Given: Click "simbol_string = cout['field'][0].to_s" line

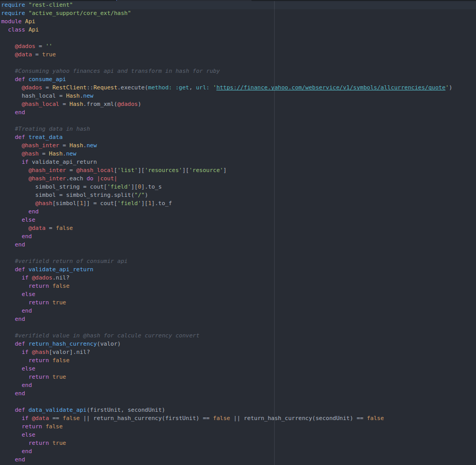Looking at the screenshot, I should 99,187.
